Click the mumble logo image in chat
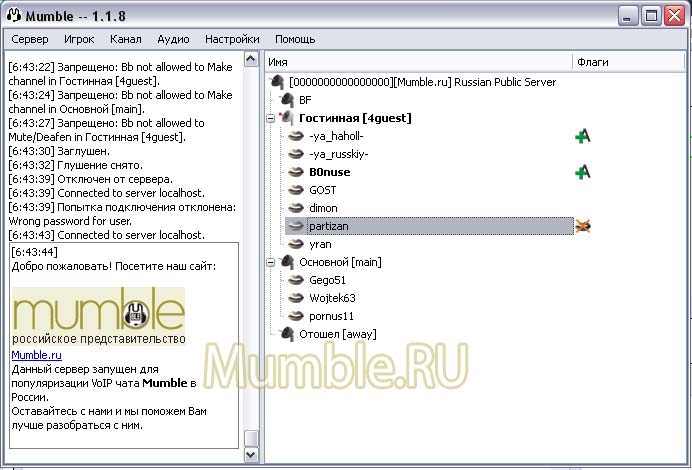Image resolution: width=692 pixels, height=470 pixels. click(98, 314)
